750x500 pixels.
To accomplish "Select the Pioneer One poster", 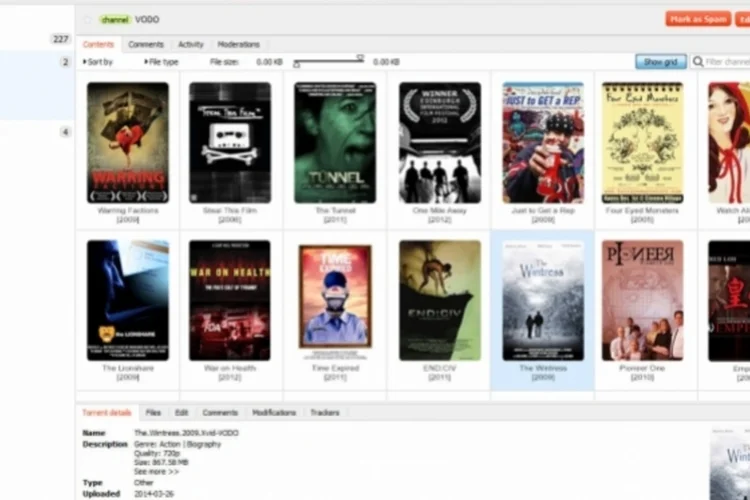I will coord(642,300).
